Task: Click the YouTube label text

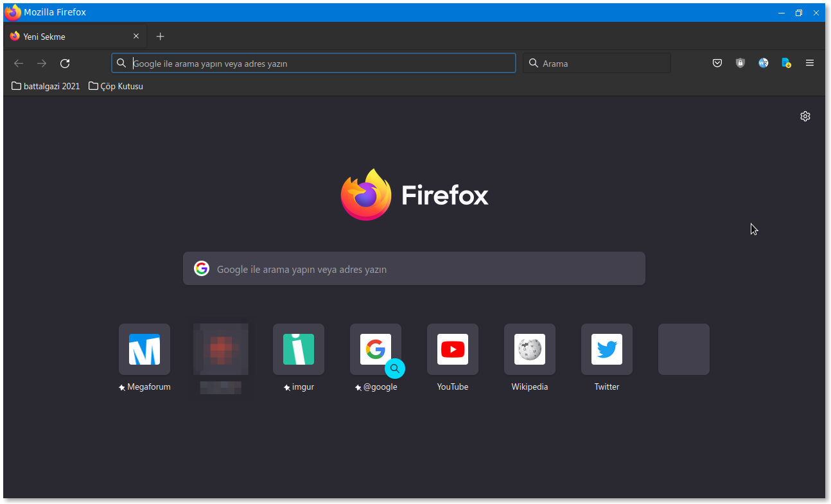Action: coord(453,387)
